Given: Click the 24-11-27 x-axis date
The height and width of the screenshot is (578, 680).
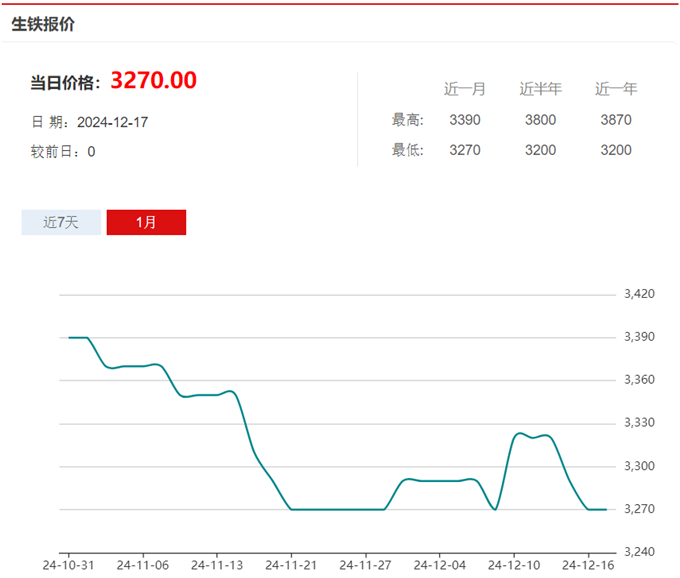Looking at the screenshot, I should click(x=365, y=565).
